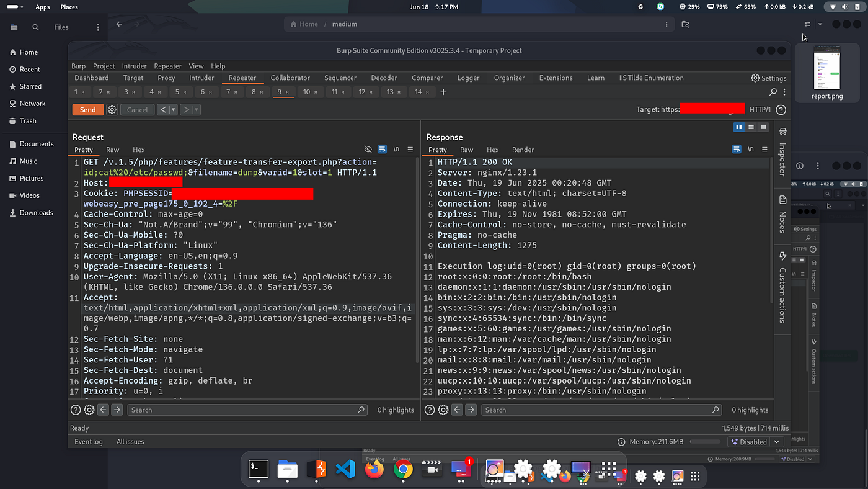868x489 pixels.
Task: Open Repeater request settings gear
Action: click(112, 110)
